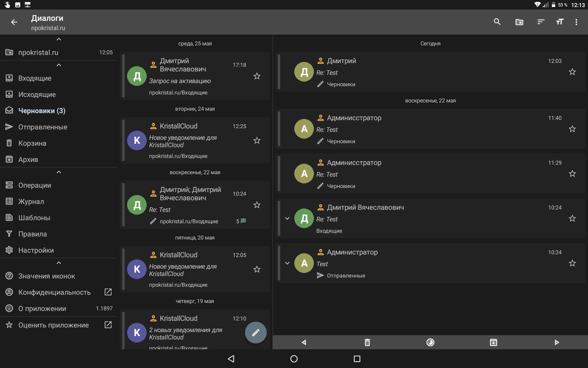Tap the compose pencil floating button
The width and height of the screenshot is (588, 368).
coord(256,332)
